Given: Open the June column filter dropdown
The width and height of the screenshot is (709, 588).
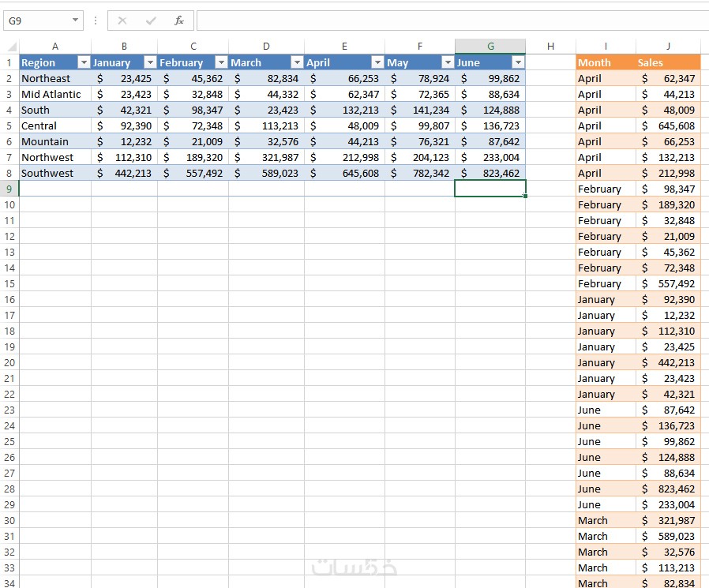Looking at the screenshot, I should (x=518, y=62).
